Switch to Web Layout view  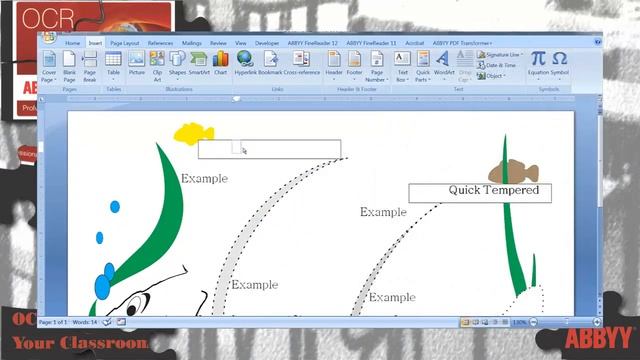[x=485, y=322]
